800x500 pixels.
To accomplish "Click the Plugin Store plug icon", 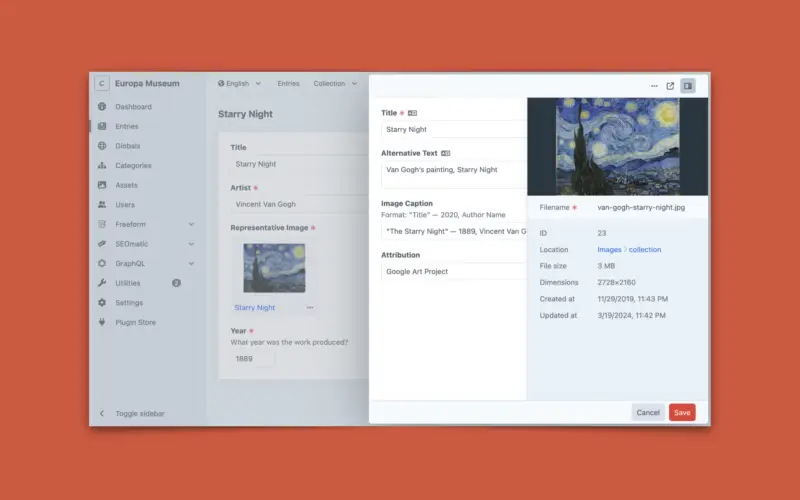I will 102,322.
